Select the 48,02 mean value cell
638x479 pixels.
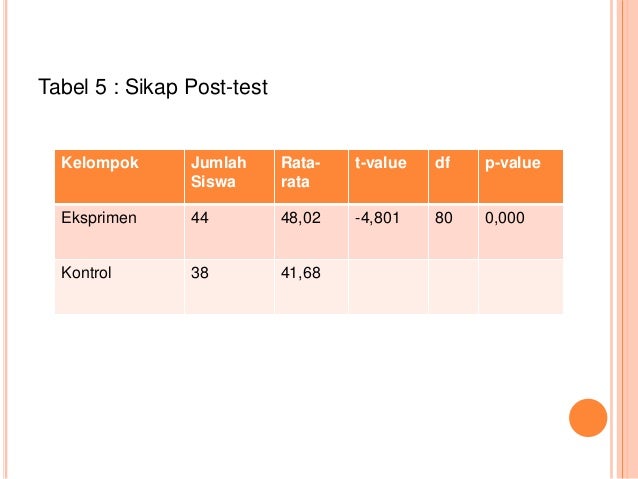(311, 232)
